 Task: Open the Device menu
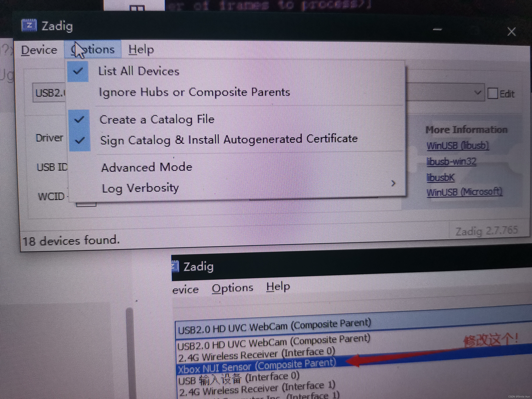tap(39, 50)
